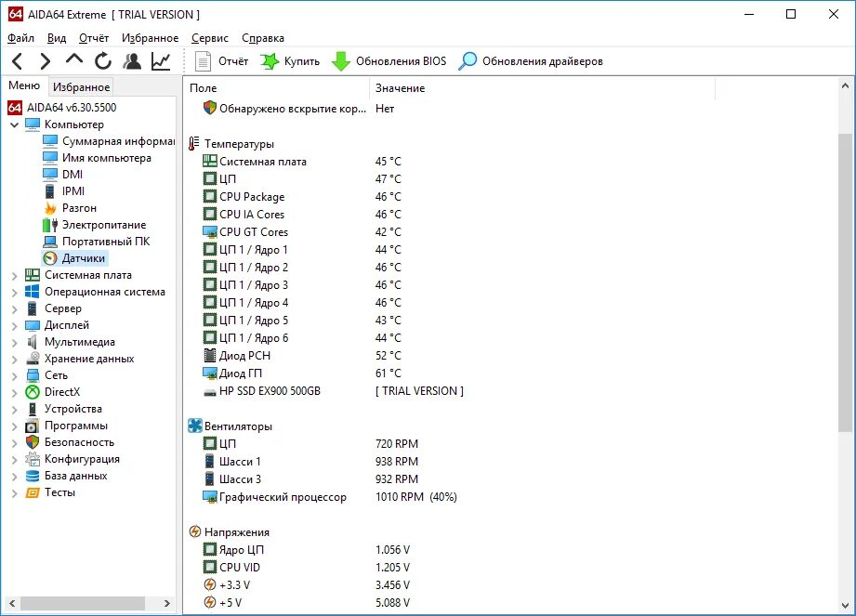Click the gauge icon beside Датчики
856x616 pixels.
[50, 258]
